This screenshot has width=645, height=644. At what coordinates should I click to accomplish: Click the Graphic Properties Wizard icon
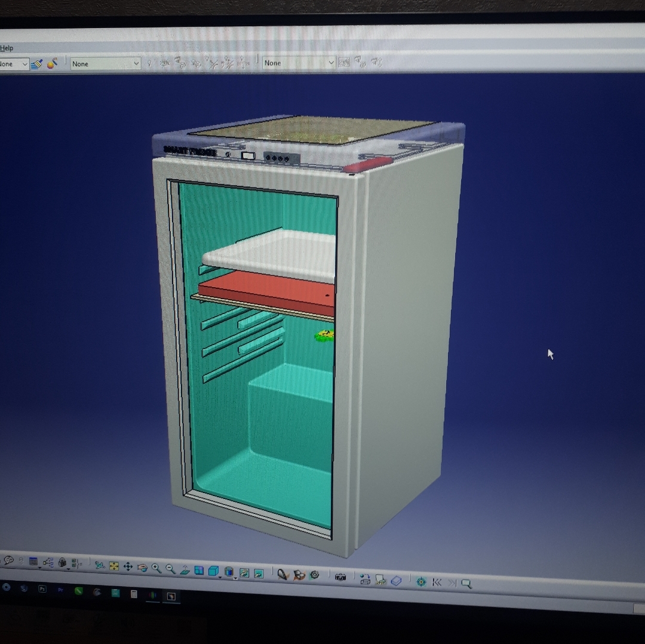click(x=52, y=63)
